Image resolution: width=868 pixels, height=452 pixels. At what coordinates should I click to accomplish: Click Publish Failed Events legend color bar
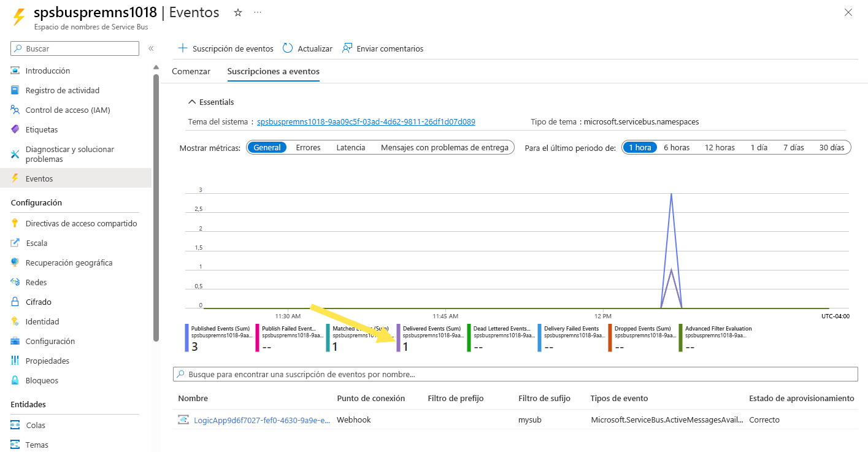click(x=258, y=338)
